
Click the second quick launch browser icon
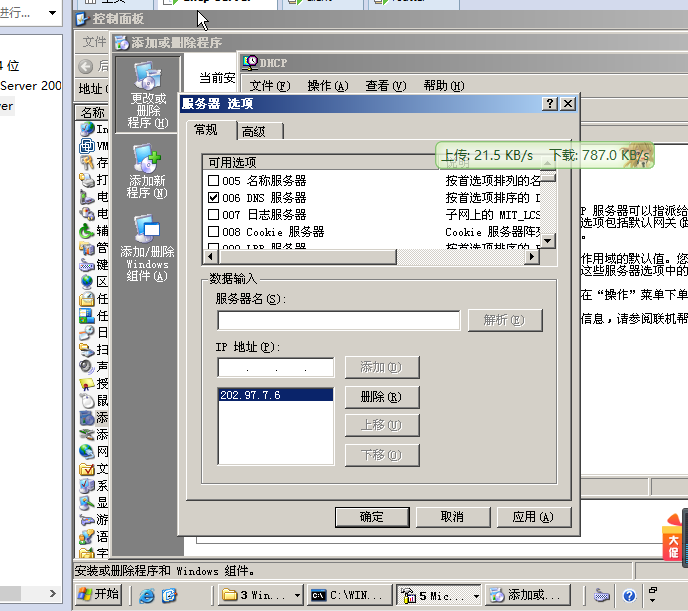(169, 595)
